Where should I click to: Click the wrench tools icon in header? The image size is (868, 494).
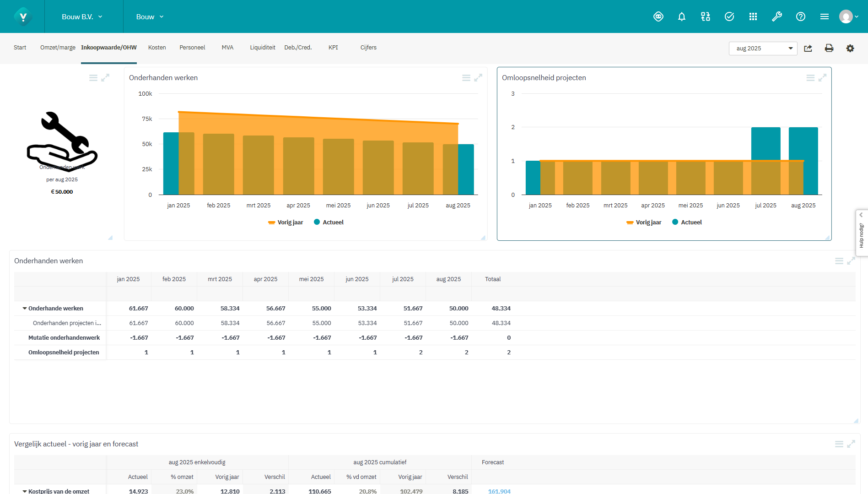tap(776, 17)
